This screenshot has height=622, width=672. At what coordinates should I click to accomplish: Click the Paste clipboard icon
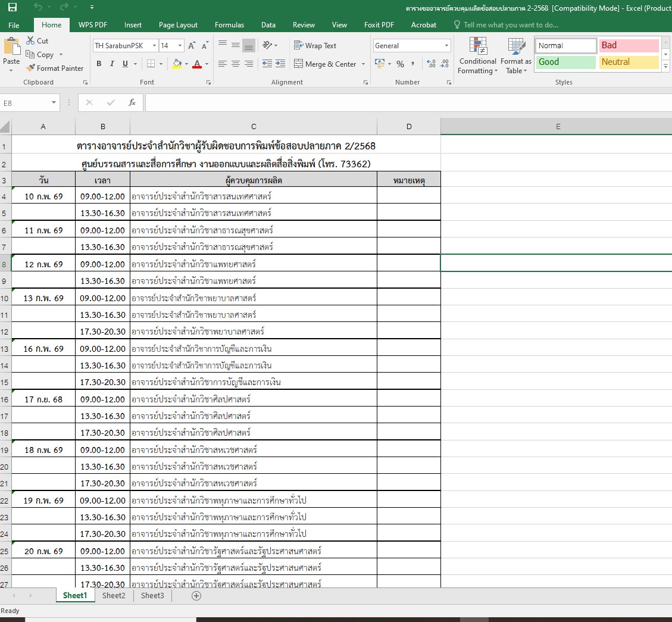coord(11,46)
